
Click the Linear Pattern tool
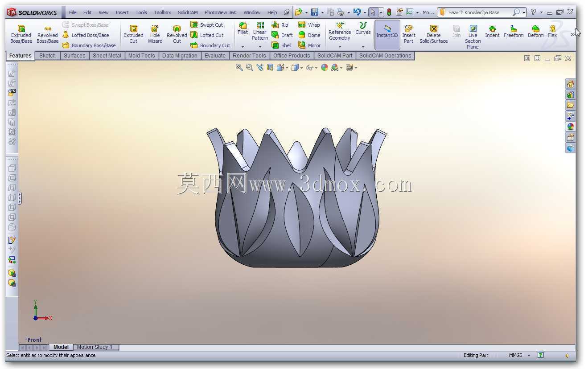(260, 31)
